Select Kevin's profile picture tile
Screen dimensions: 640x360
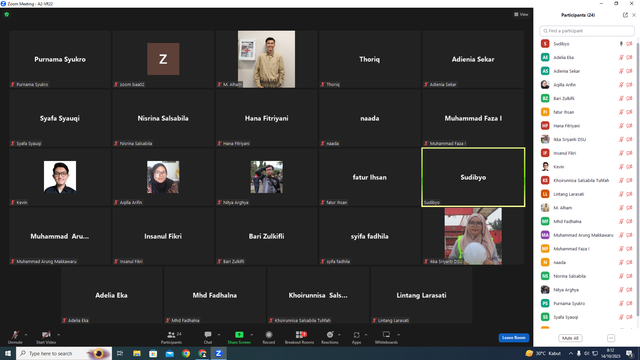pos(60,177)
